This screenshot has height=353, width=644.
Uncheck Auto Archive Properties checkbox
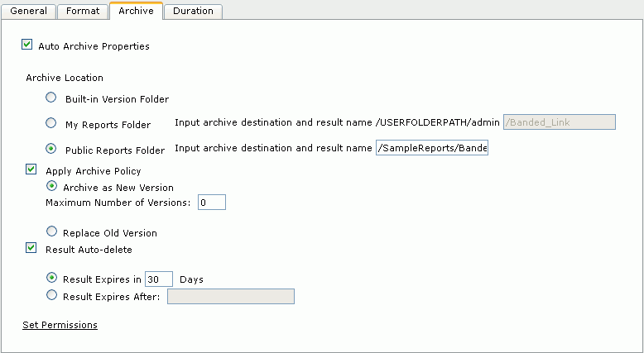[26, 45]
